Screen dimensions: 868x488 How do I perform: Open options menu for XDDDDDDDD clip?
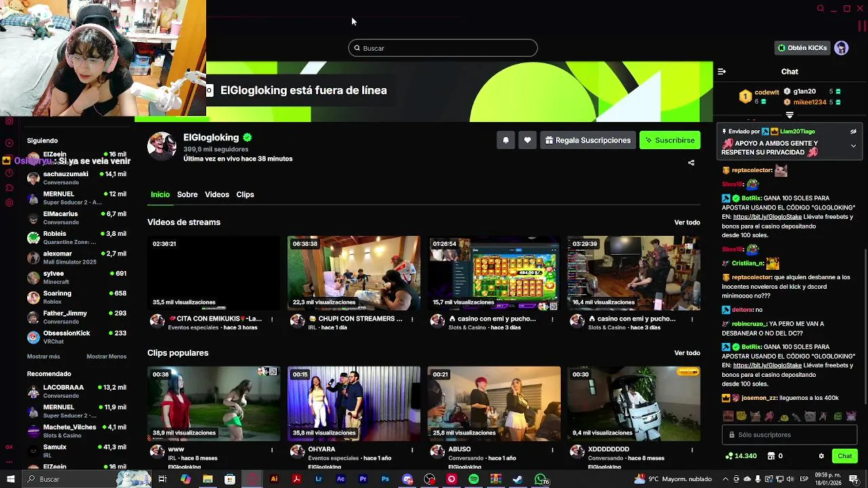pos(692,449)
